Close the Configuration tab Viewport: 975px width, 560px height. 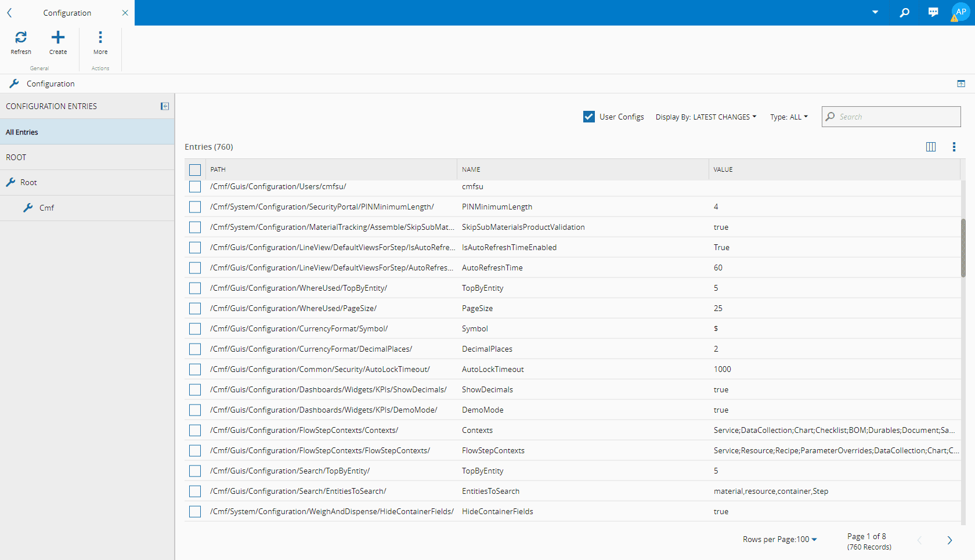pyautogui.click(x=125, y=13)
